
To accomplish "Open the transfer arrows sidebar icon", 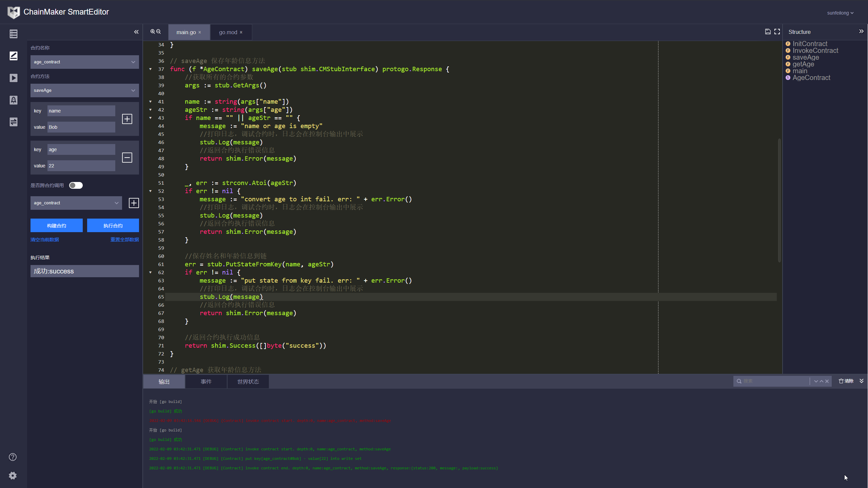I will click(x=14, y=122).
